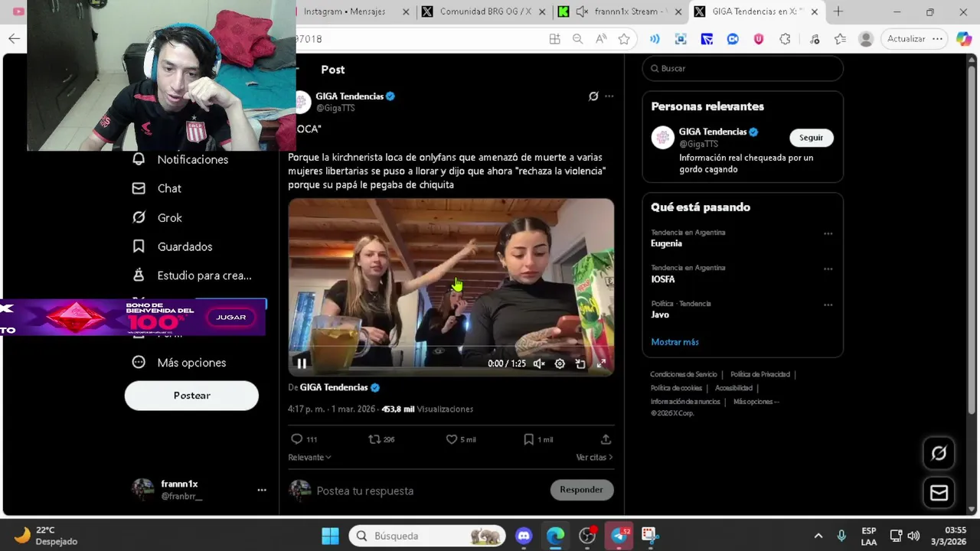Open Windows Start menu
Image resolution: width=980 pixels, height=551 pixels.
click(x=330, y=536)
